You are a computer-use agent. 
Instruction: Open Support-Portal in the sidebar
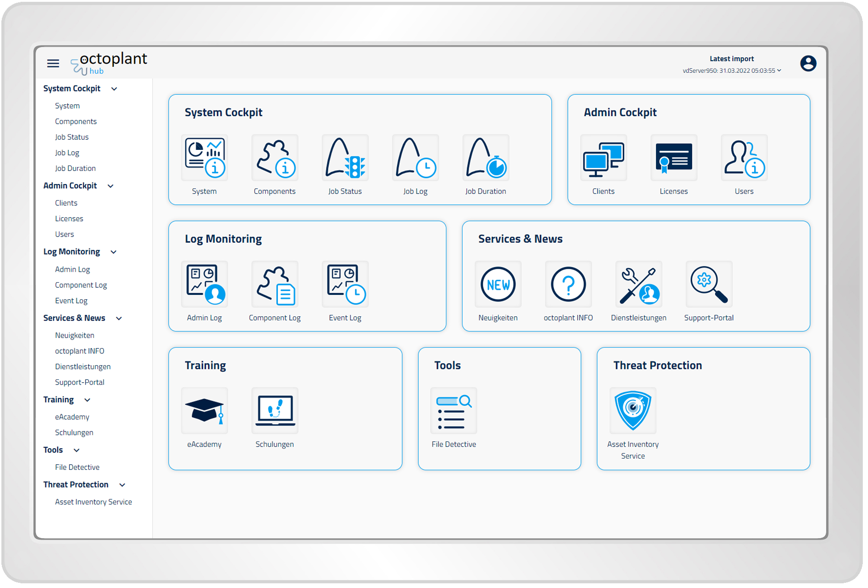[80, 382]
